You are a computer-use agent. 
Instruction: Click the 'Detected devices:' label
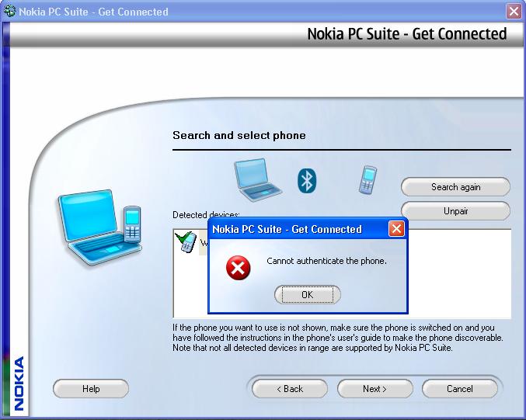(x=206, y=215)
